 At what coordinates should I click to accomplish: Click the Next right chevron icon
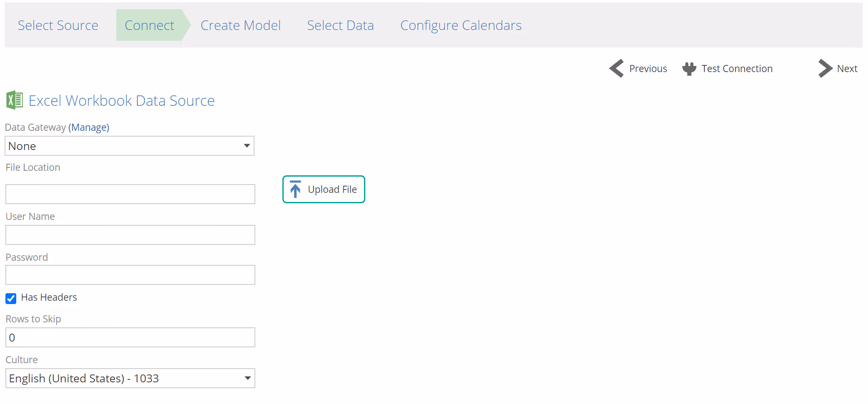click(825, 68)
